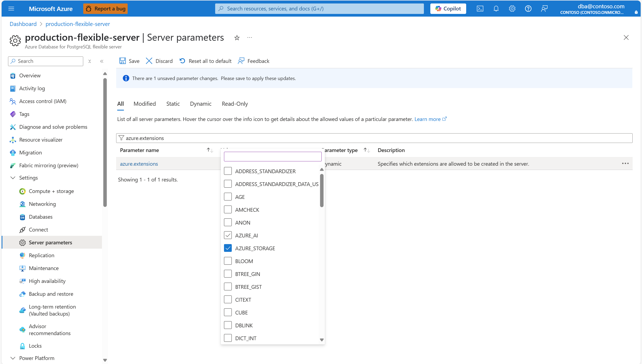The image size is (642, 364).
Task: Discard unsaved parameter changes
Action: [159, 61]
